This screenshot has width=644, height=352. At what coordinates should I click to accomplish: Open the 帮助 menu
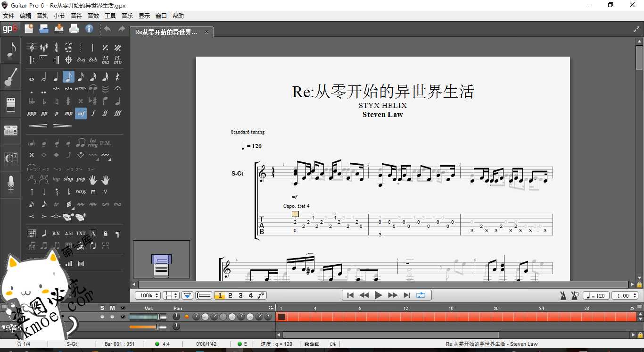coord(178,16)
